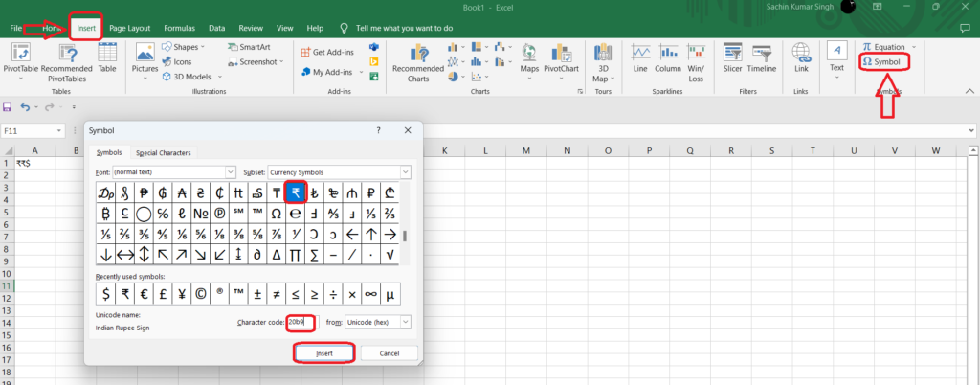980x385 pixels.
Task: Click the Bing Maps add-in icon
Action: [374, 62]
